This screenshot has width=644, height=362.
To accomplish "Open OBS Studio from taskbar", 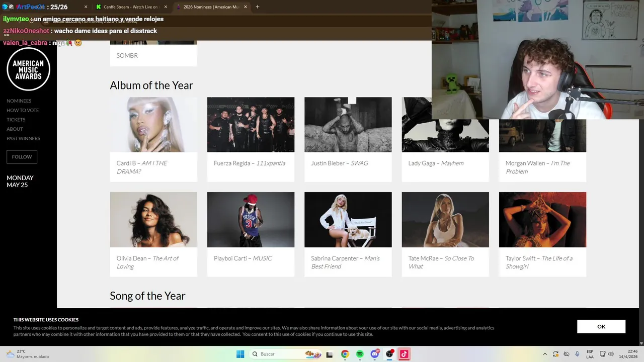I will [389, 354].
